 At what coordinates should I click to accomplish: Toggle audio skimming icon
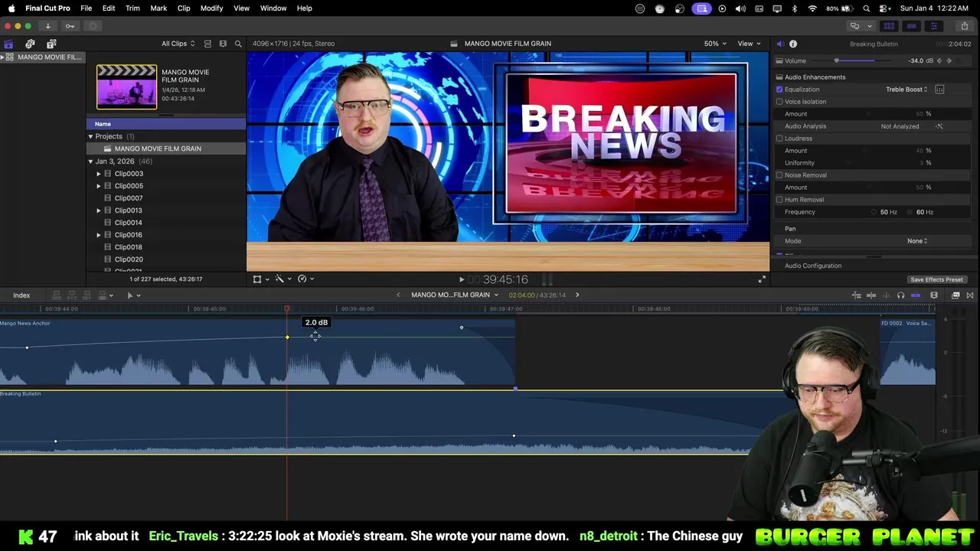(x=887, y=295)
